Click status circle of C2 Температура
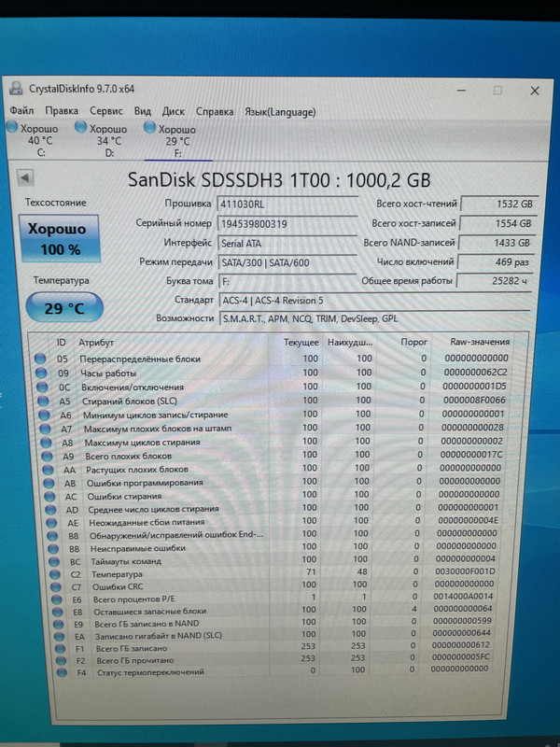Image resolution: width=560 pixels, height=747 pixels. click(x=55, y=574)
